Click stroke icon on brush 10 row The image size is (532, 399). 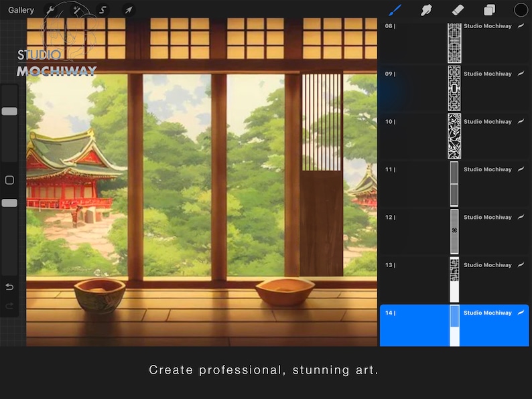[521, 121]
